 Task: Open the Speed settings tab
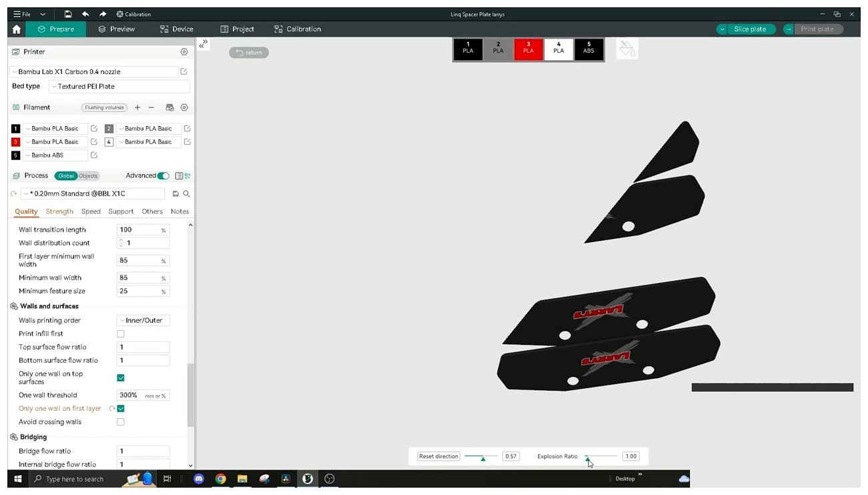(x=91, y=211)
